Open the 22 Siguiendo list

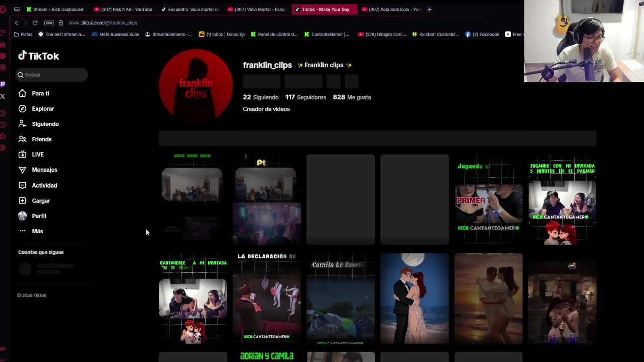[260, 97]
